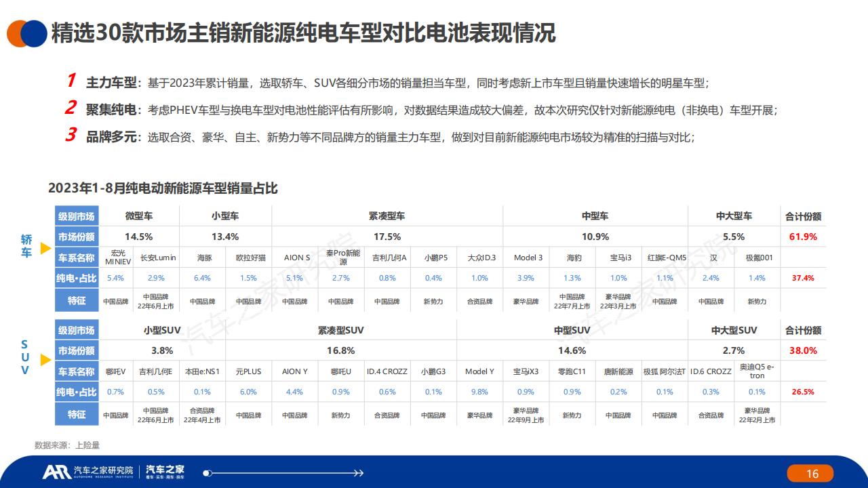
Task: Click the ID.4 CROZZ model cell
Action: (387, 371)
